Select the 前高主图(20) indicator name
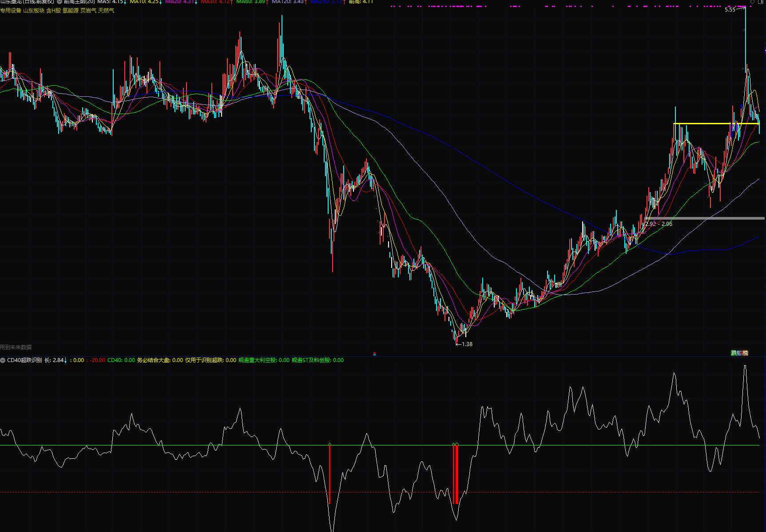Image resolution: width=766 pixels, height=532 pixels. pos(79,2)
